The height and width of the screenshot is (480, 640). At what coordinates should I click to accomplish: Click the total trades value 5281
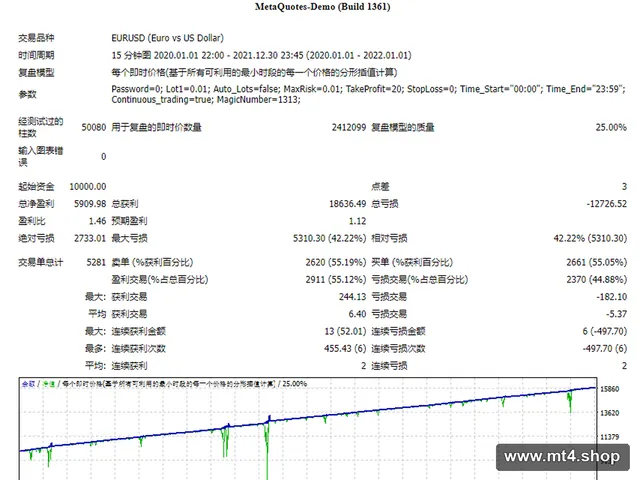96,262
